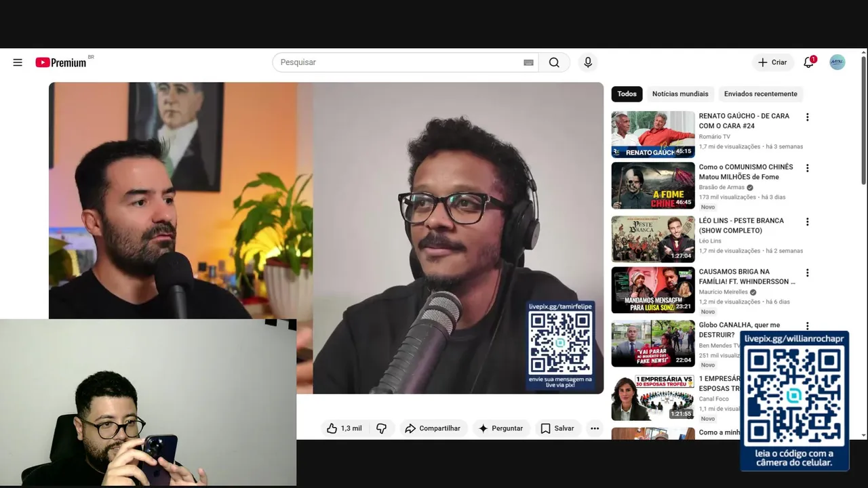The width and height of the screenshot is (868, 488).
Task: Select the Todos filter chip
Action: (x=627, y=94)
